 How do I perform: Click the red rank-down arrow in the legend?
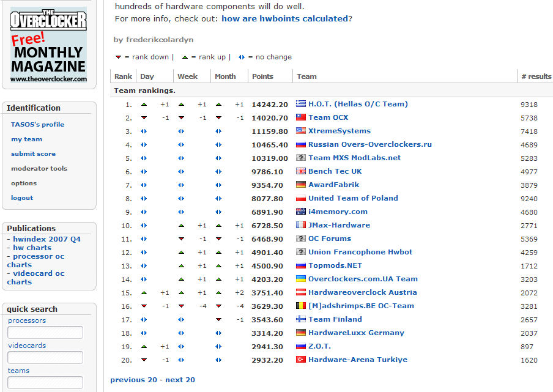pos(118,57)
